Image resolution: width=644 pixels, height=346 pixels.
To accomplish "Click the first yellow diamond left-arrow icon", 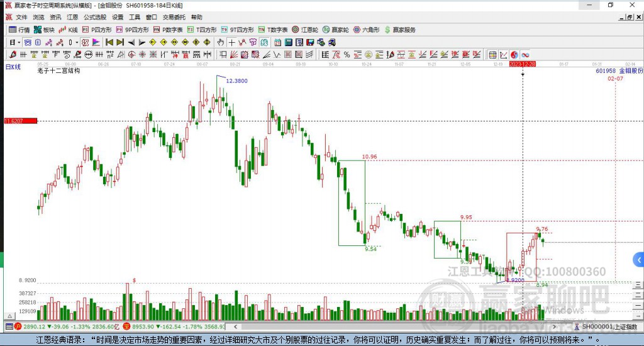I will [152, 42].
